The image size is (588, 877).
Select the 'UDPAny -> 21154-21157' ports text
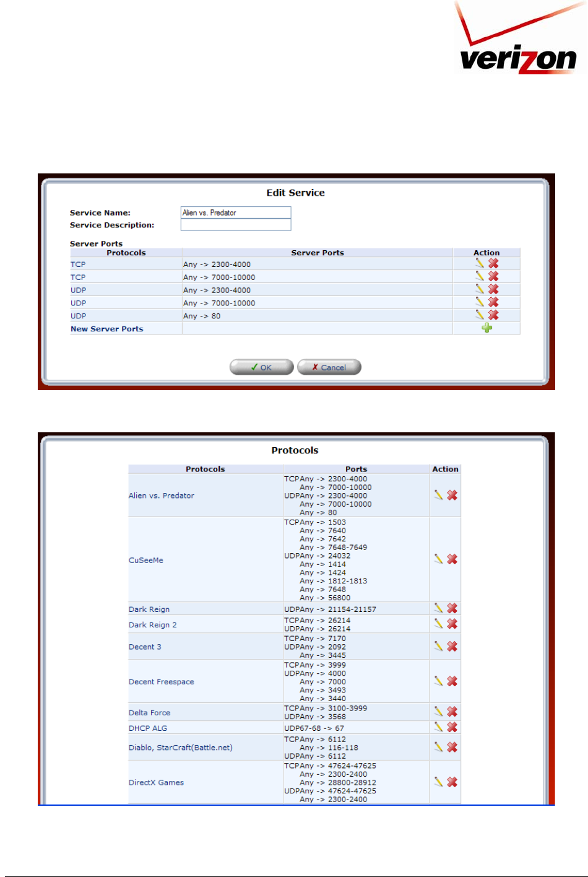click(330, 609)
